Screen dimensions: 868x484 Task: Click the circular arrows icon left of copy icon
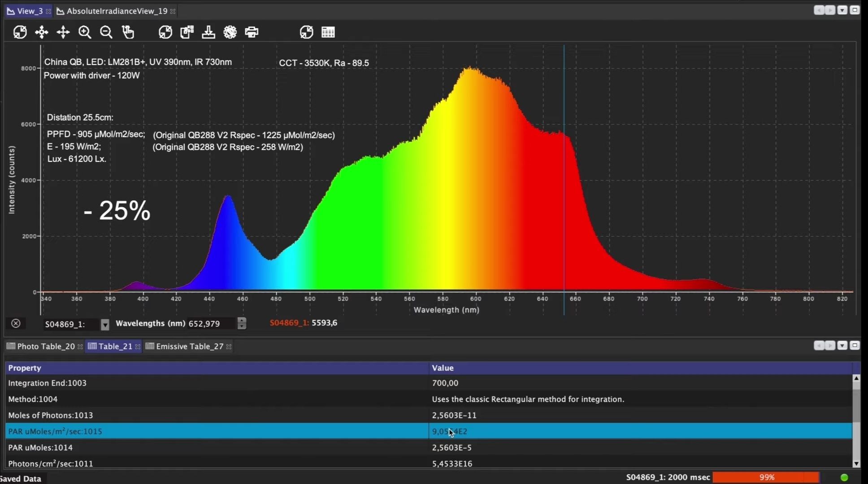click(165, 32)
